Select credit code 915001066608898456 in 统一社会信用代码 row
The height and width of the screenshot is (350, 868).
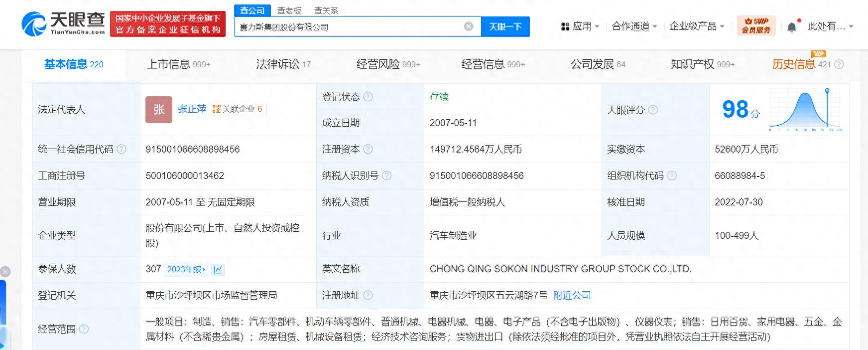[x=193, y=149]
